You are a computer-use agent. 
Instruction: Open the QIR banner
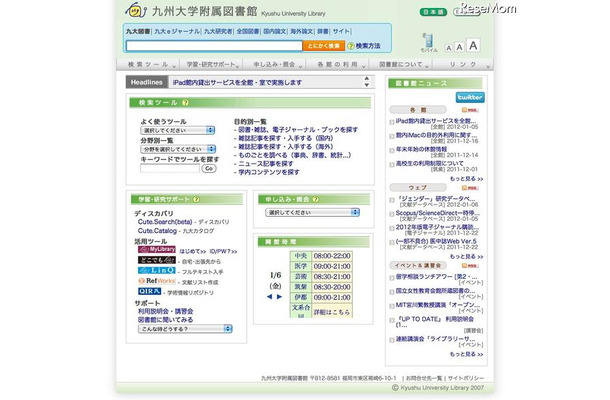[149, 291]
